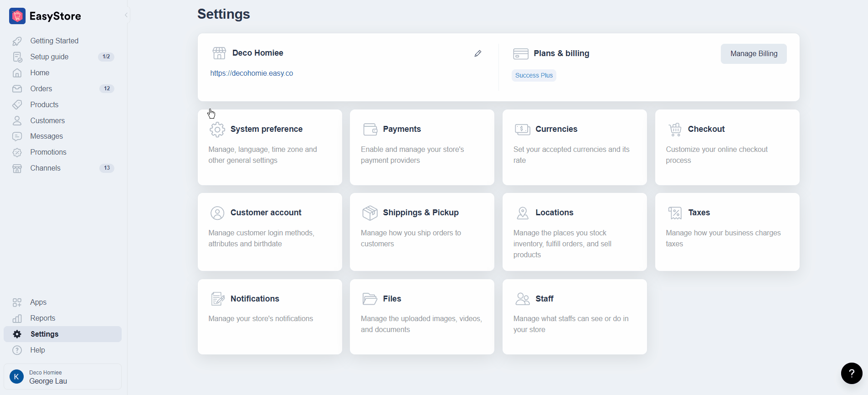The width and height of the screenshot is (868, 395).
Task: Click the pencil edit icon beside Deco Homiee
Action: [x=478, y=53]
